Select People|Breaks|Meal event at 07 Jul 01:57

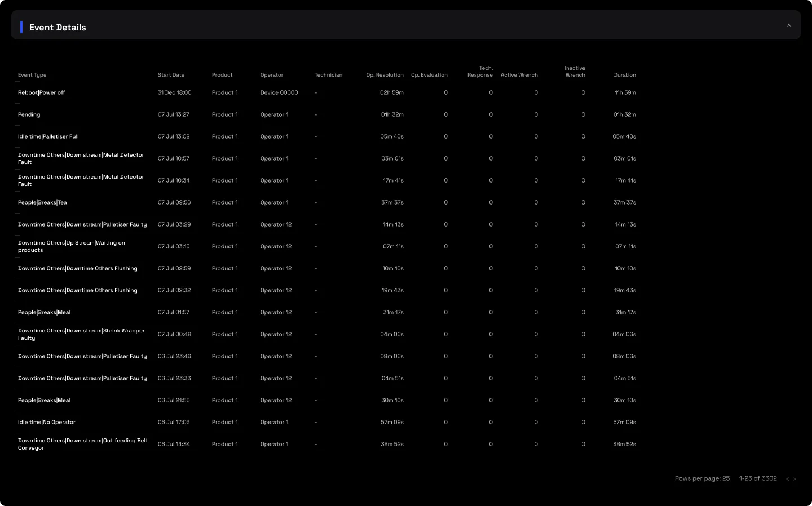[x=327, y=312]
